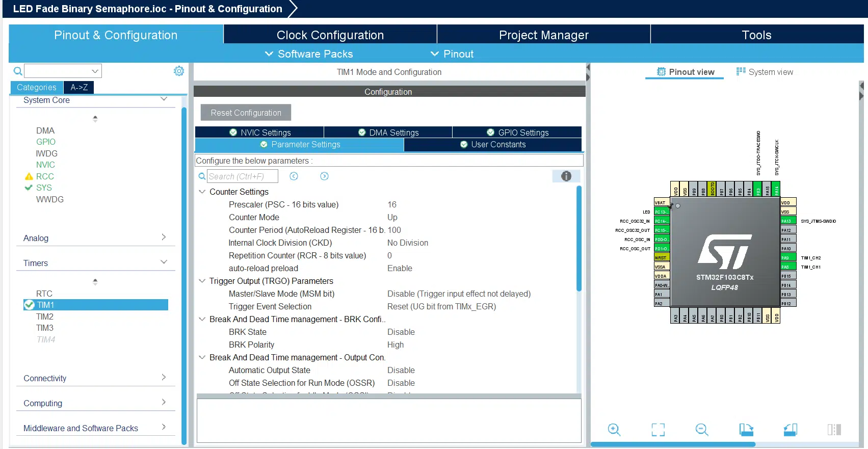The width and height of the screenshot is (868, 449).
Task: Fit the chip to the view
Action: pyautogui.click(x=658, y=430)
